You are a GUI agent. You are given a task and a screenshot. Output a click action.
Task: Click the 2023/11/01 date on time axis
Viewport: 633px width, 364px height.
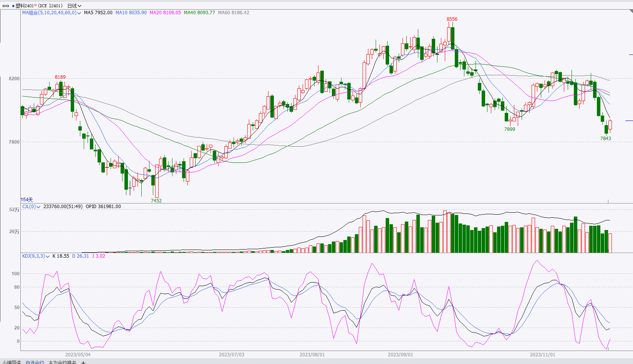pyautogui.click(x=542, y=354)
